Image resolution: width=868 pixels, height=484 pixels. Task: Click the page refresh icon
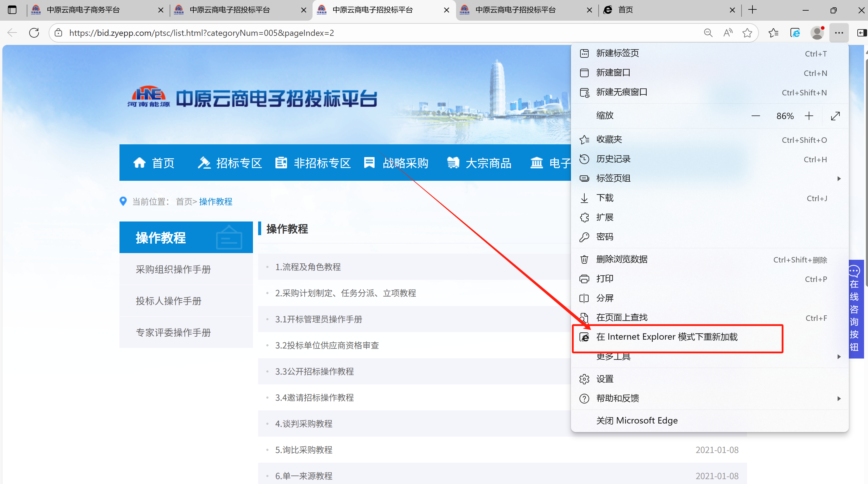click(34, 33)
